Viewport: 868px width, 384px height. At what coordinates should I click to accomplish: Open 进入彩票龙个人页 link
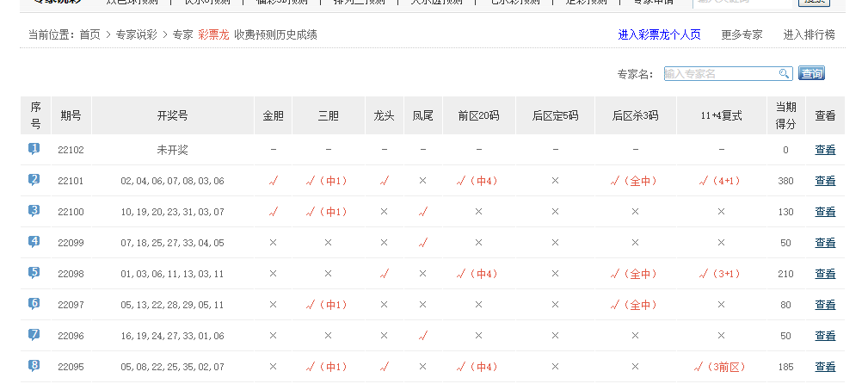pyautogui.click(x=659, y=35)
